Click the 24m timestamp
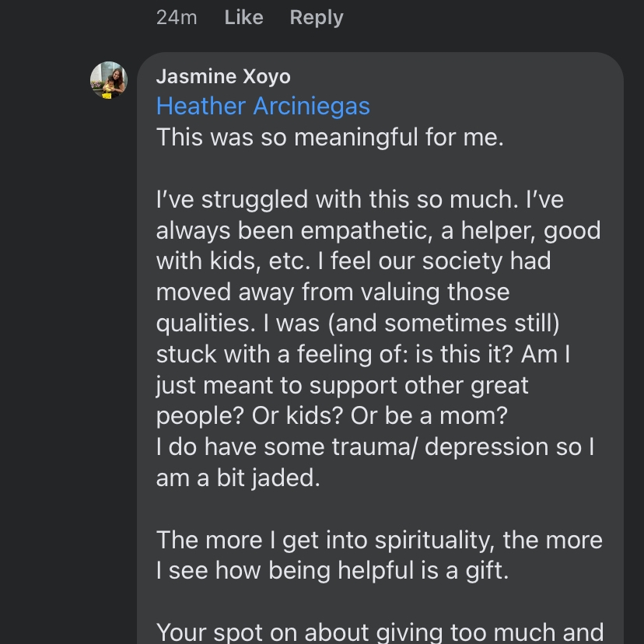This screenshot has height=644, width=644. [177, 17]
